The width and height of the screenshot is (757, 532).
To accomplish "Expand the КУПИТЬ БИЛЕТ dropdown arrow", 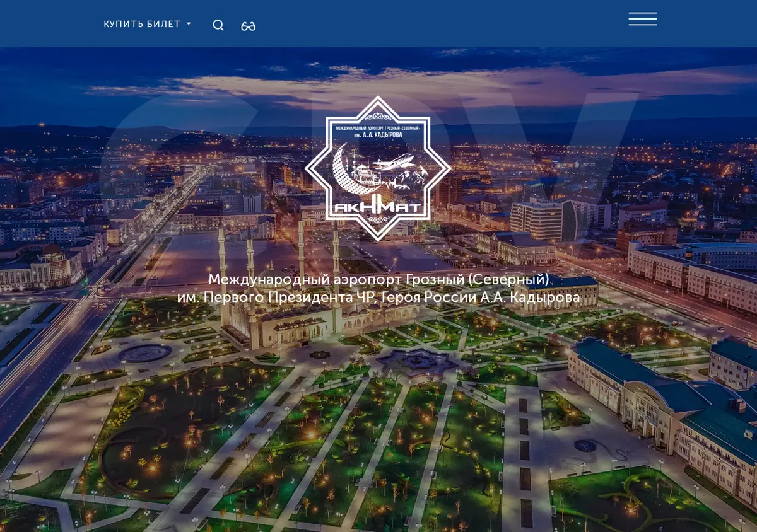I will pos(189,25).
